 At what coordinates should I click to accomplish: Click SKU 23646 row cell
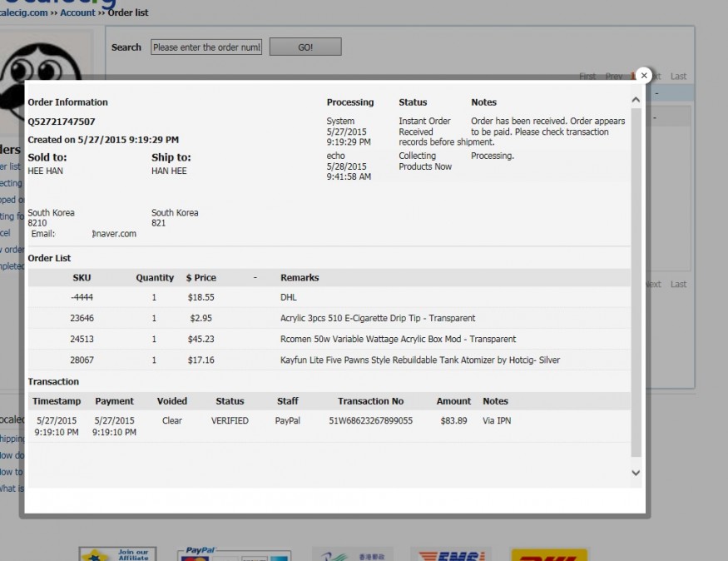coord(82,318)
